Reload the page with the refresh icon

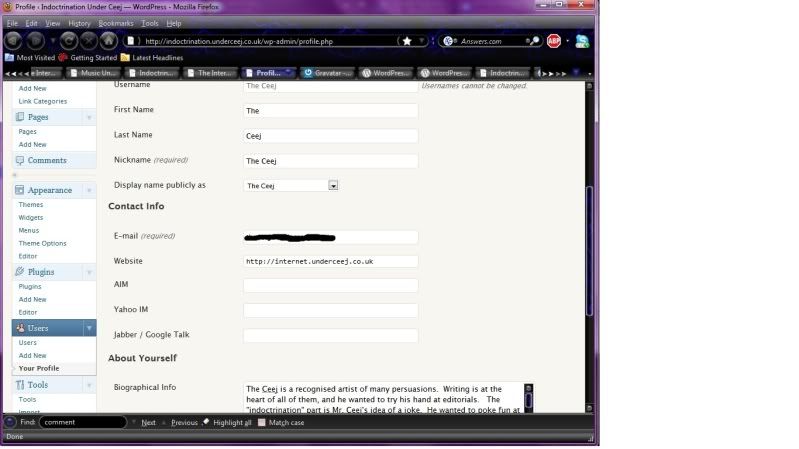tap(69, 41)
